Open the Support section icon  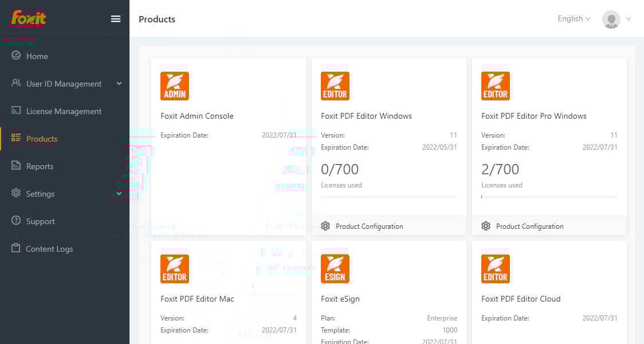pyautogui.click(x=16, y=221)
